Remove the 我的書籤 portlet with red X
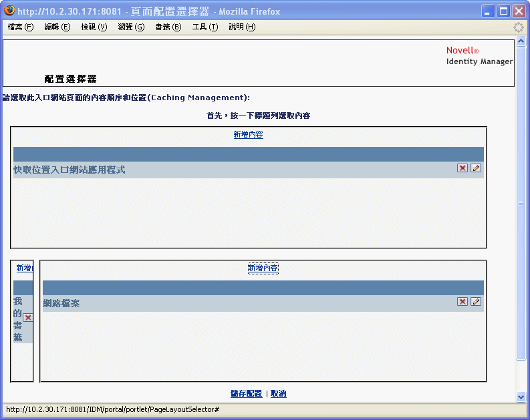The width and height of the screenshot is (530, 420). click(x=28, y=317)
